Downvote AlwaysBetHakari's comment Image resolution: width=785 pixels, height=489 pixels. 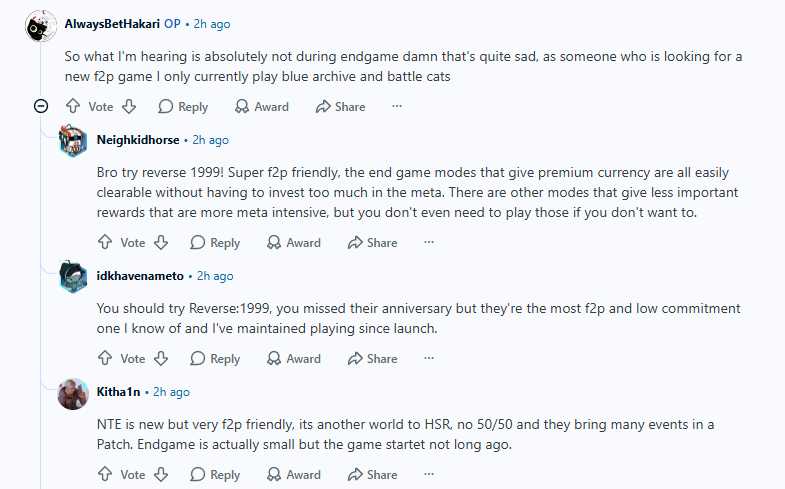129,106
